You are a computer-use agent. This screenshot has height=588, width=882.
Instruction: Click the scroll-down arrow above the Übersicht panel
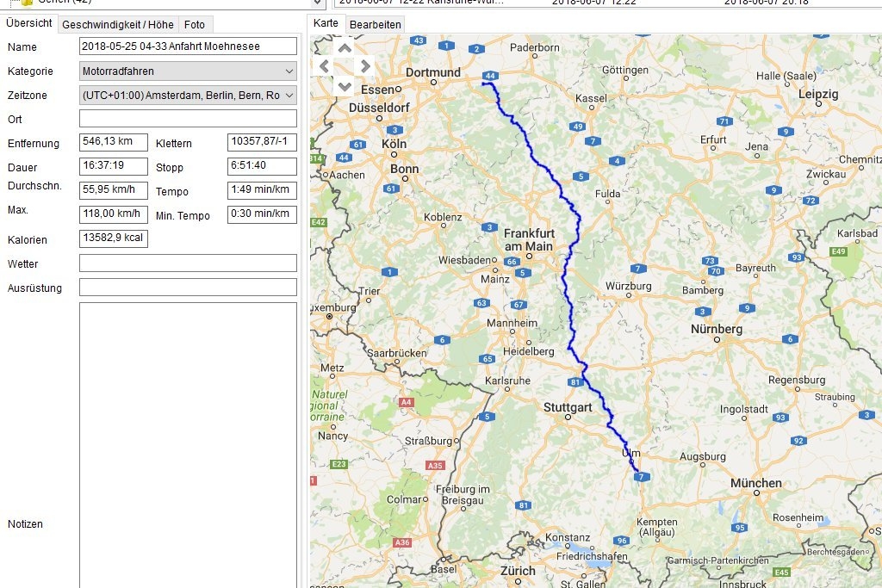[x=318, y=3]
